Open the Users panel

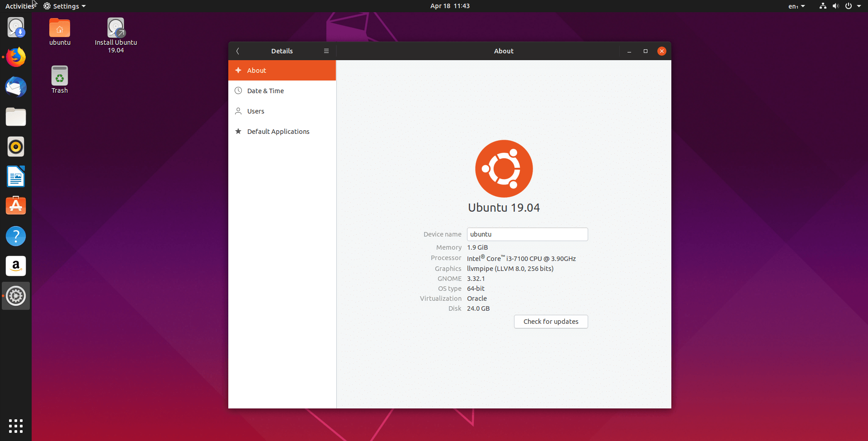point(282,111)
